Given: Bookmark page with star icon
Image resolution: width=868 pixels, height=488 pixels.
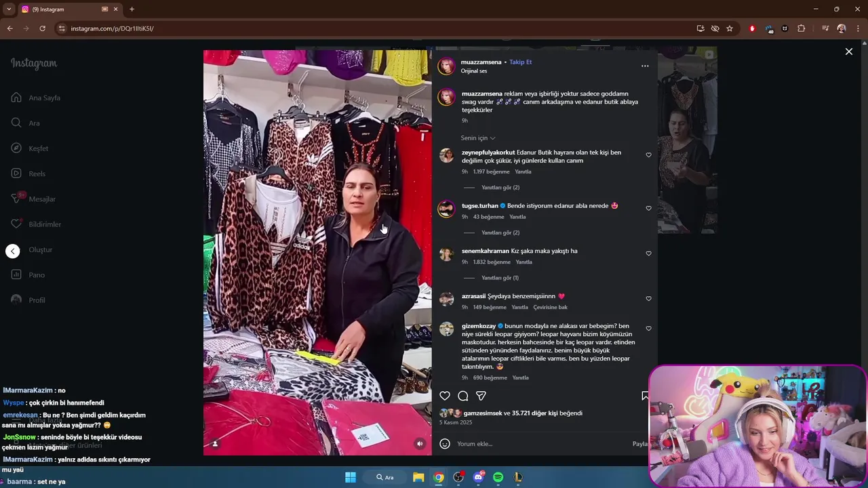Looking at the screenshot, I should point(730,28).
